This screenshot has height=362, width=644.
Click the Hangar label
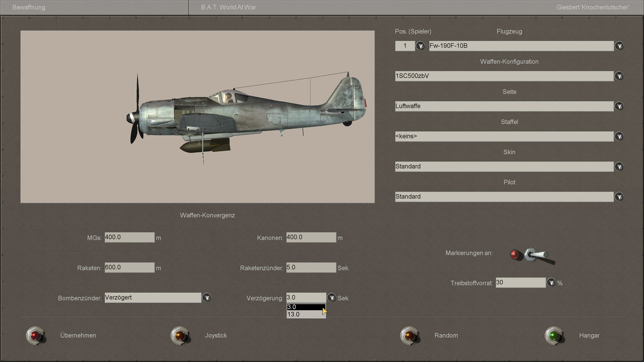(589, 335)
